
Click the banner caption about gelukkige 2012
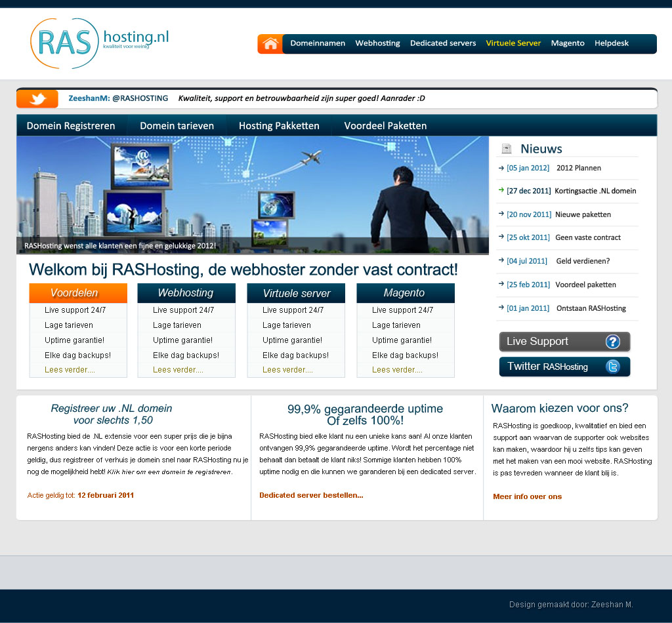click(x=120, y=246)
